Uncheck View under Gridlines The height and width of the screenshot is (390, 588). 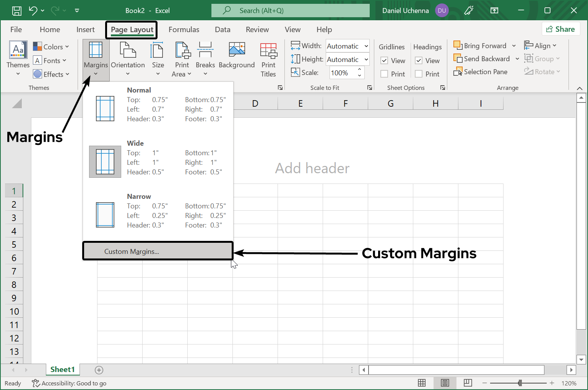(384, 60)
